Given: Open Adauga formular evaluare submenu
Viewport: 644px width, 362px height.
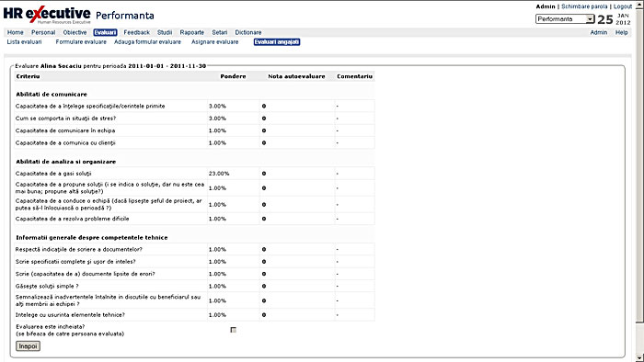Looking at the screenshot, I should [147, 42].
